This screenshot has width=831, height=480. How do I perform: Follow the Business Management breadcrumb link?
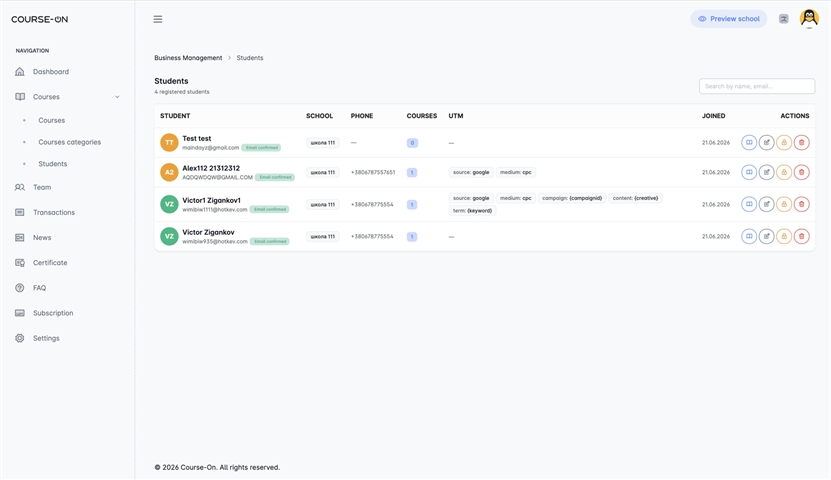[188, 58]
